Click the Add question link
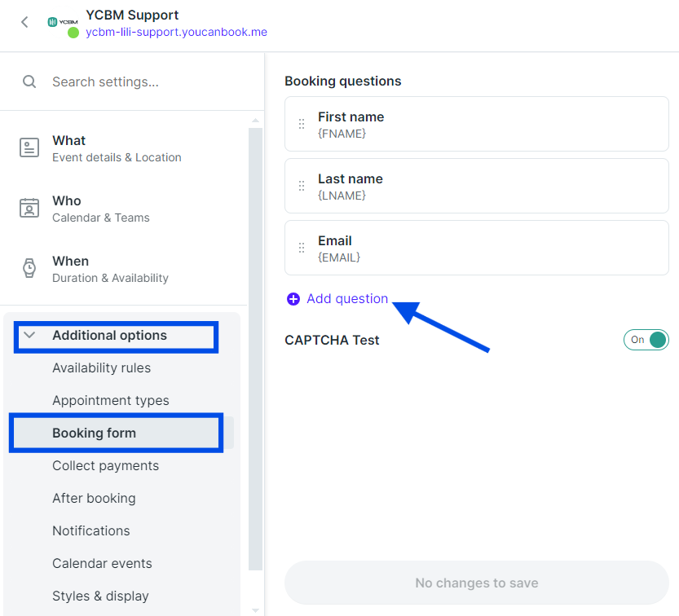This screenshot has height=616, width=679. point(347,299)
